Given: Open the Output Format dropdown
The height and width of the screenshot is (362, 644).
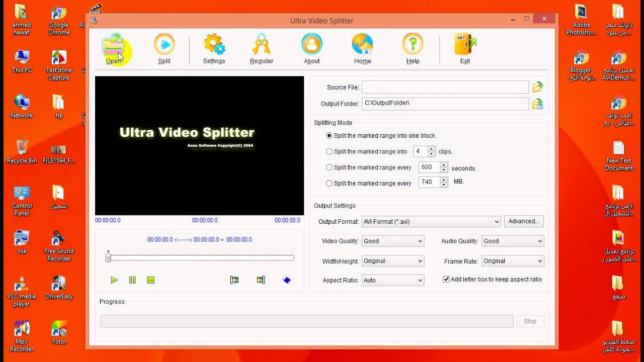Looking at the screenshot, I should [431, 221].
